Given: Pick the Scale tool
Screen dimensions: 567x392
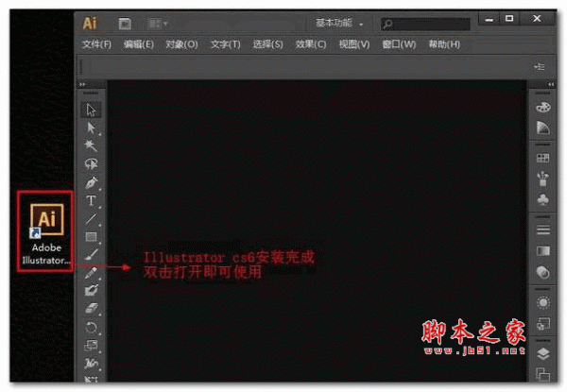Looking at the screenshot, I should tap(91, 346).
